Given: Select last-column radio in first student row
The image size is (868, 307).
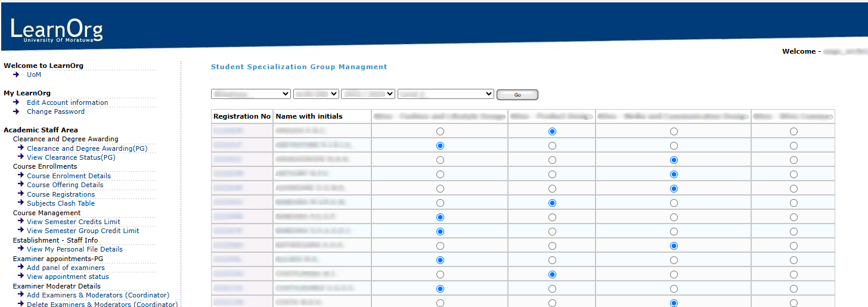Looking at the screenshot, I should (793, 131).
